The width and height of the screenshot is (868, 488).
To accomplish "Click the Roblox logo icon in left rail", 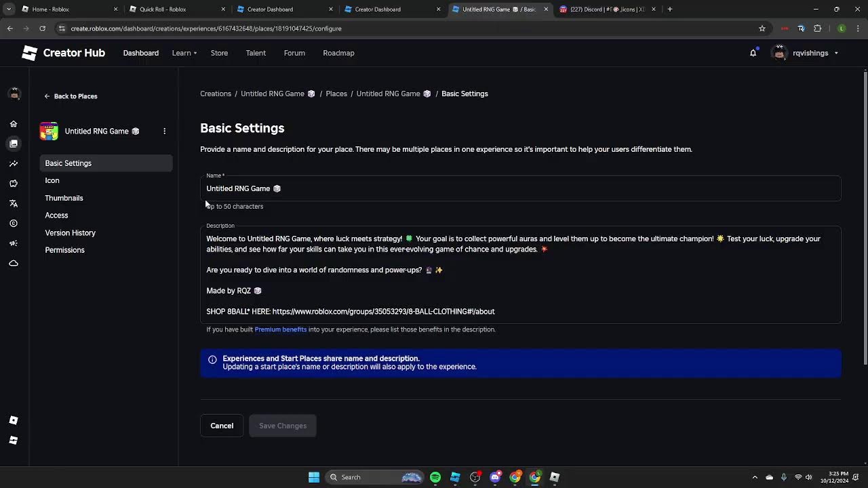I will click(x=14, y=420).
